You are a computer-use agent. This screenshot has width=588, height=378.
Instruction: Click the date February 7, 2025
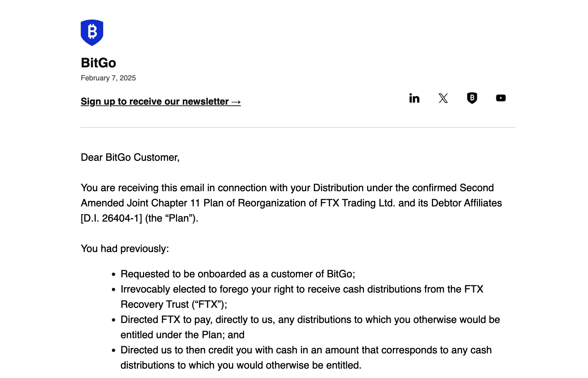(108, 78)
